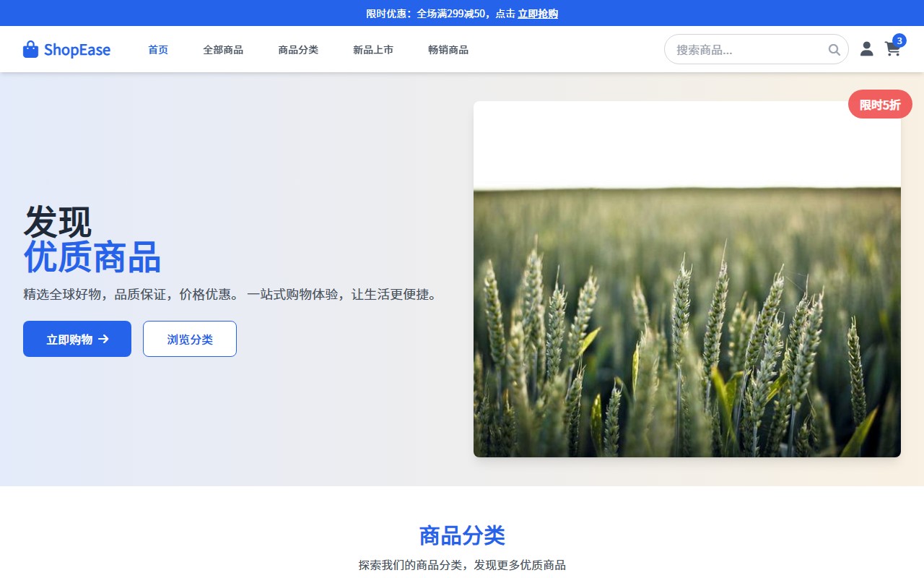
Task: Open the user account icon
Action: [866, 49]
